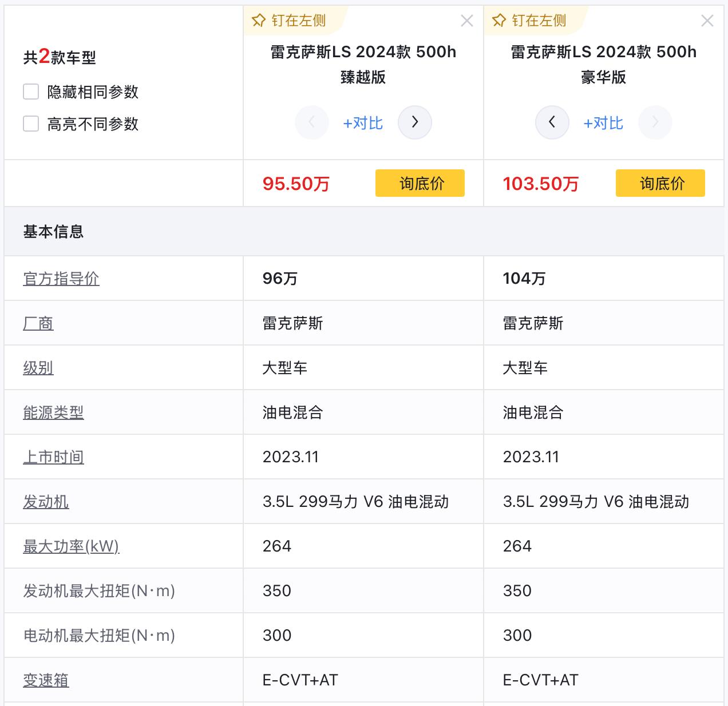
Task: Enable 高亮不同参数 checkbox
Action: pyautogui.click(x=31, y=124)
